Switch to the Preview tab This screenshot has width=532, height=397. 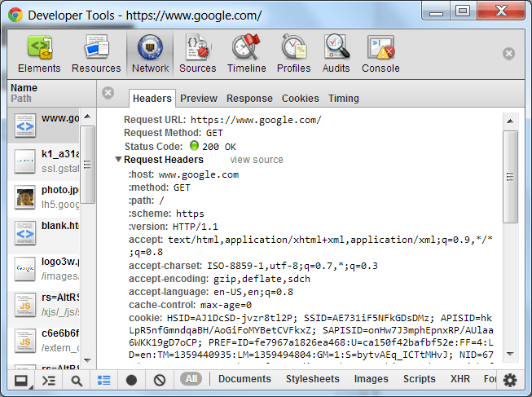[x=199, y=99]
